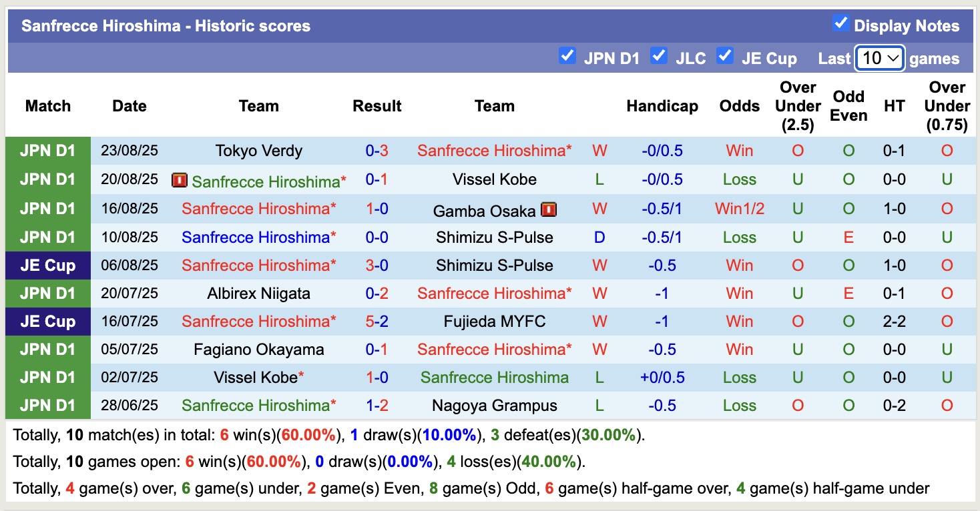Screen dimensions: 980x511
Task: Select the JPN D1 badge on Tokyo Verdy row
Action: coord(47,151)
